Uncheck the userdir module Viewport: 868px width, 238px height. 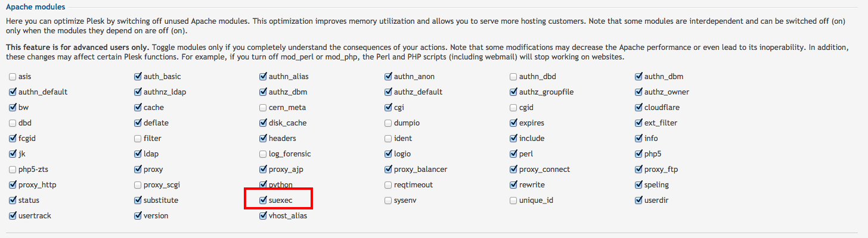pos(639,201)
